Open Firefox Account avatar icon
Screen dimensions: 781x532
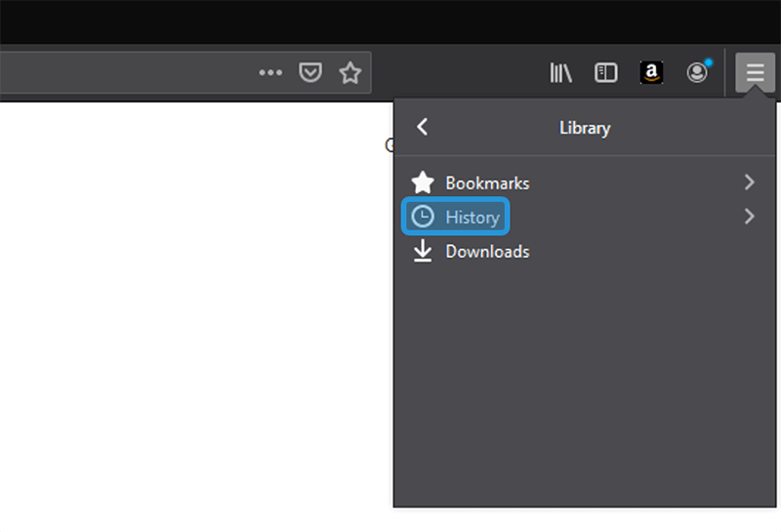(x=697, y=73)
